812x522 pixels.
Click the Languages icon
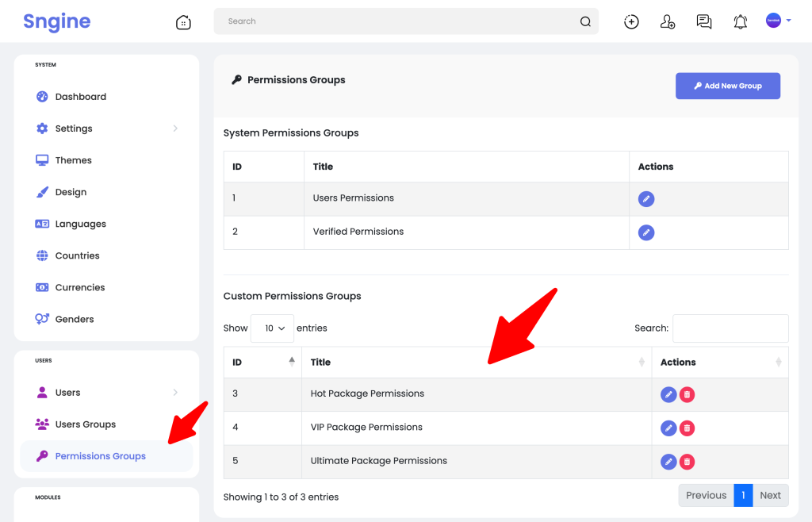click(42, 224)
